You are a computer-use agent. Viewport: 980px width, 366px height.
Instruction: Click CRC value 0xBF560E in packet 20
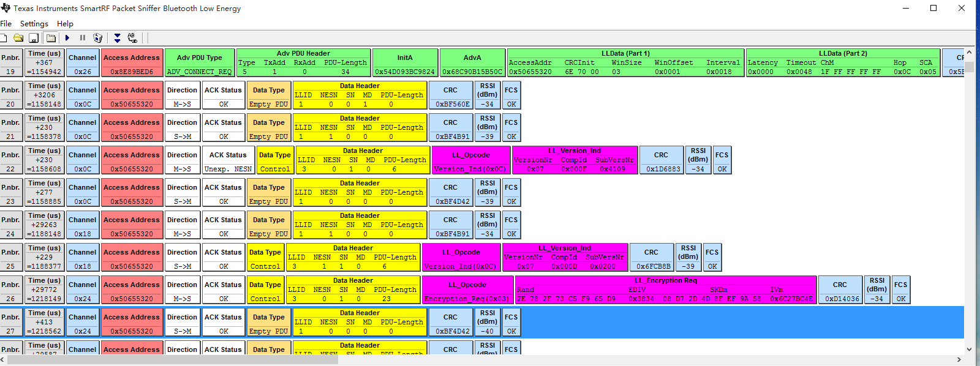coord(453,104)
